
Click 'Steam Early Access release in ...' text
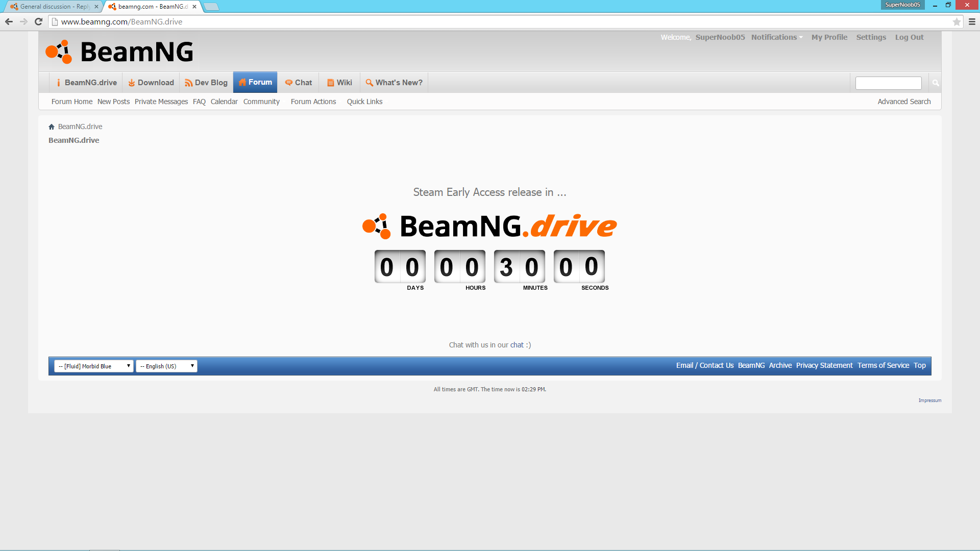[489, 192]
